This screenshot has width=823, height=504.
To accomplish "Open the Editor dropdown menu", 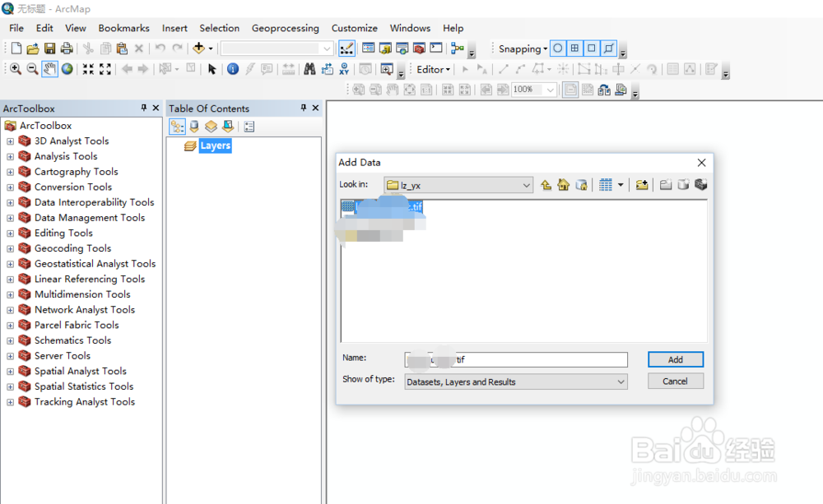I will coord(433,69).
